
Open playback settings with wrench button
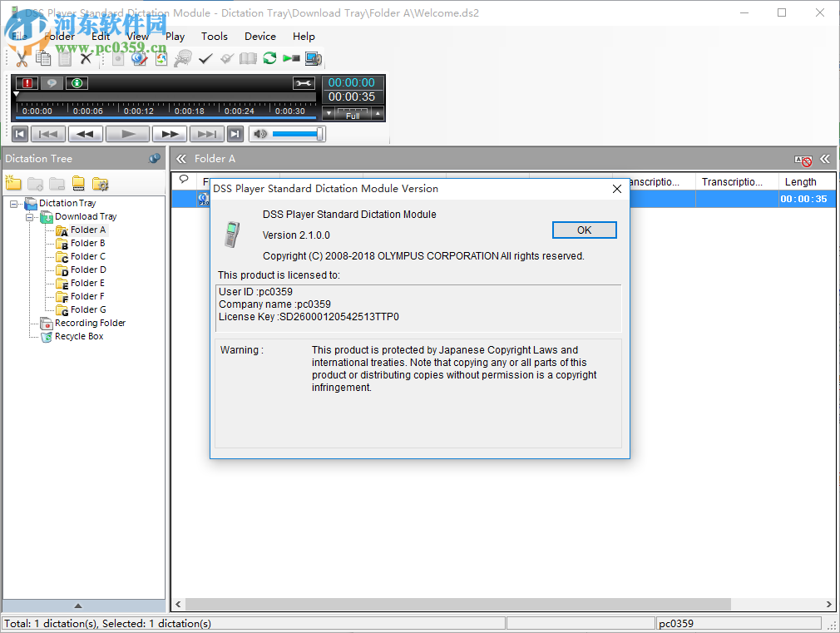[x=304, y=83]
